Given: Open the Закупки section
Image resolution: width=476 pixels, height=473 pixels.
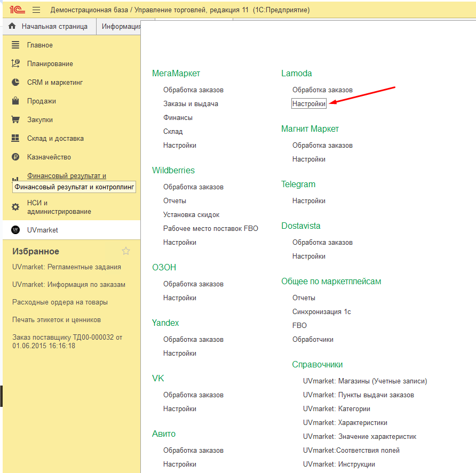Looking at the screenshot, I should click(x=40, y=120).
